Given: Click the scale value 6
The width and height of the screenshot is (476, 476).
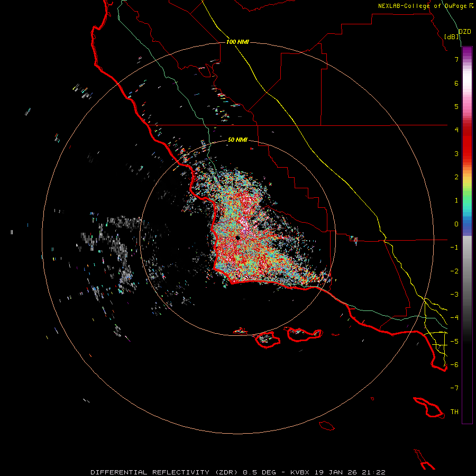Looking at the screenshot, I should click(x=456, y=83).
